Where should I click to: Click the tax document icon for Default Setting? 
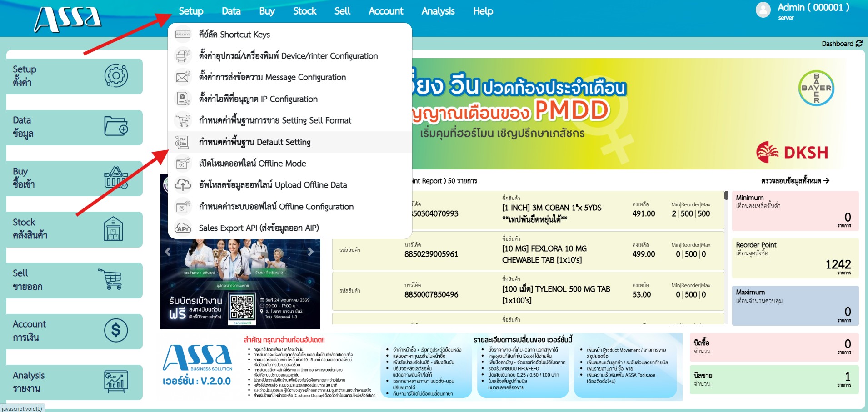(x=183, y=142)
